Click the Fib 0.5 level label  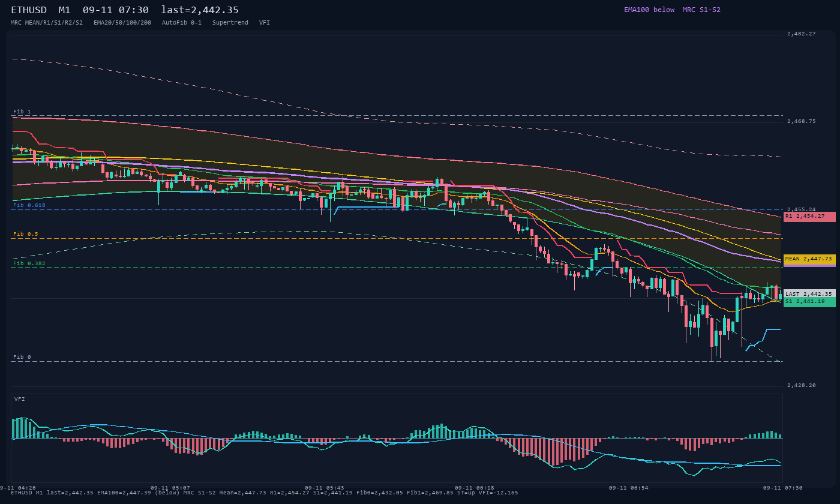pos(26,234)
